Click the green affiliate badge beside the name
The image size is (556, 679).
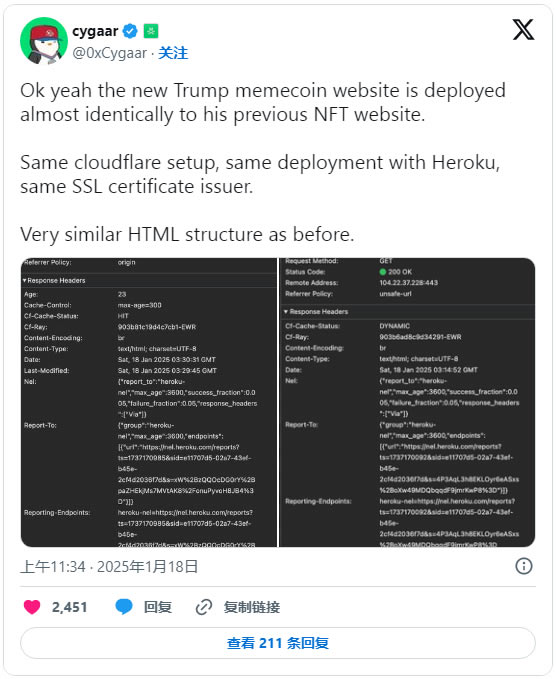[151, 31]
